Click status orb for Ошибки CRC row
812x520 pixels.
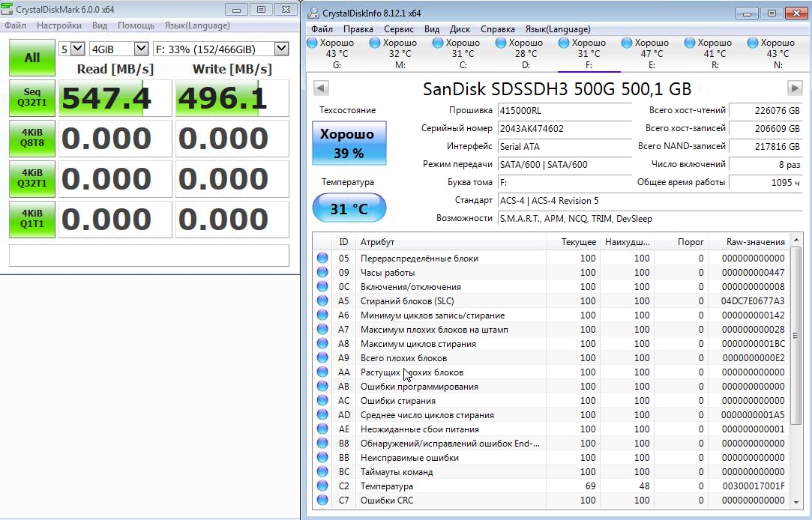pos(322,500)
